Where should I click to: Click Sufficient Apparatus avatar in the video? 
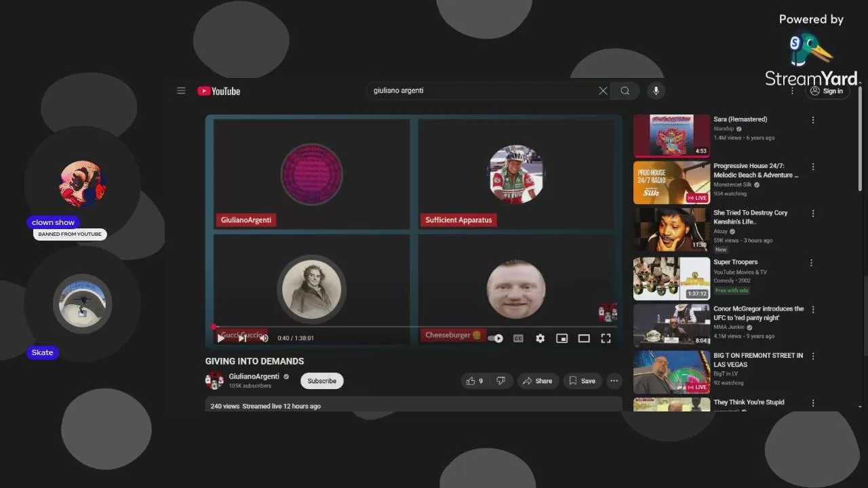pos(516,174)
